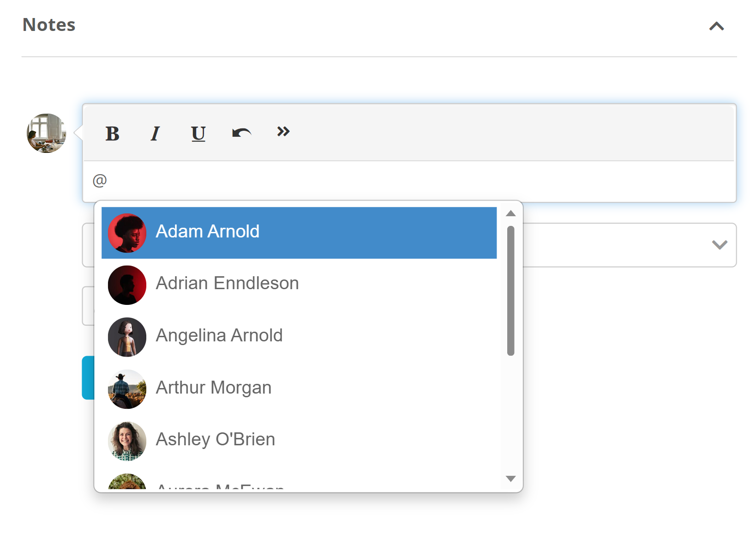Choose Angelina Arnold in mention list
This screenshot has width=756, height=534.
tap(299, 337)
